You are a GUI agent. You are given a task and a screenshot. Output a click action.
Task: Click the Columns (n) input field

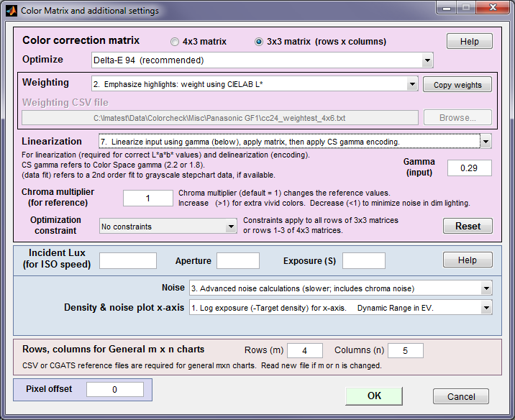(405, 350)
